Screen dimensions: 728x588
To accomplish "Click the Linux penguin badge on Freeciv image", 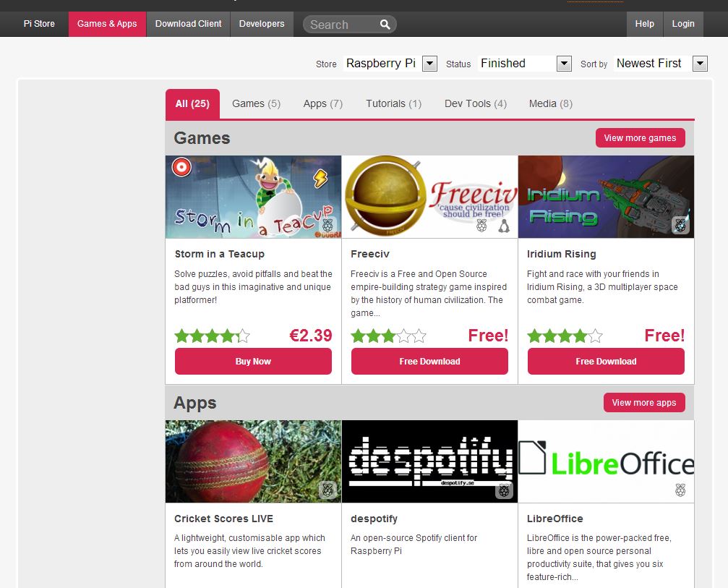I will [504, 226].
